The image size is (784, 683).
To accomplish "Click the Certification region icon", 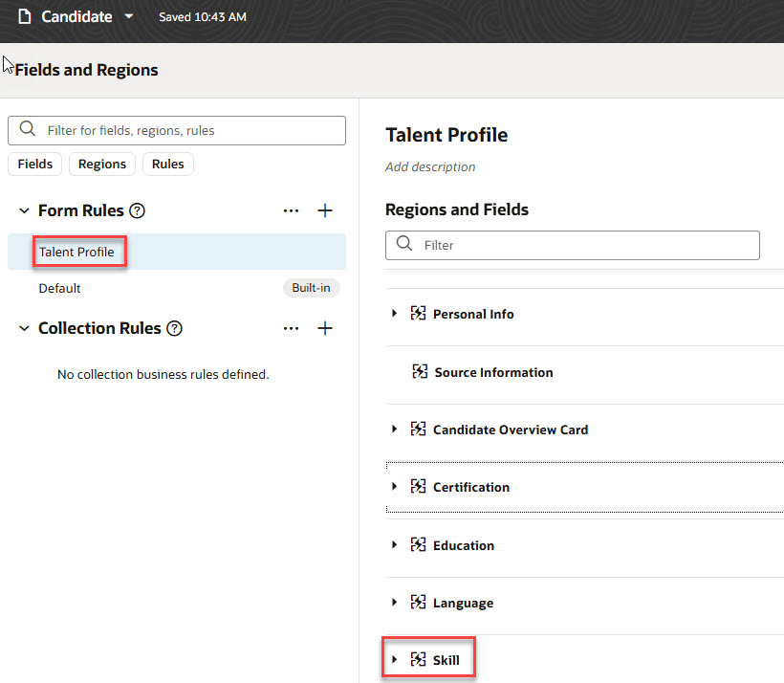I will [418, 486].
